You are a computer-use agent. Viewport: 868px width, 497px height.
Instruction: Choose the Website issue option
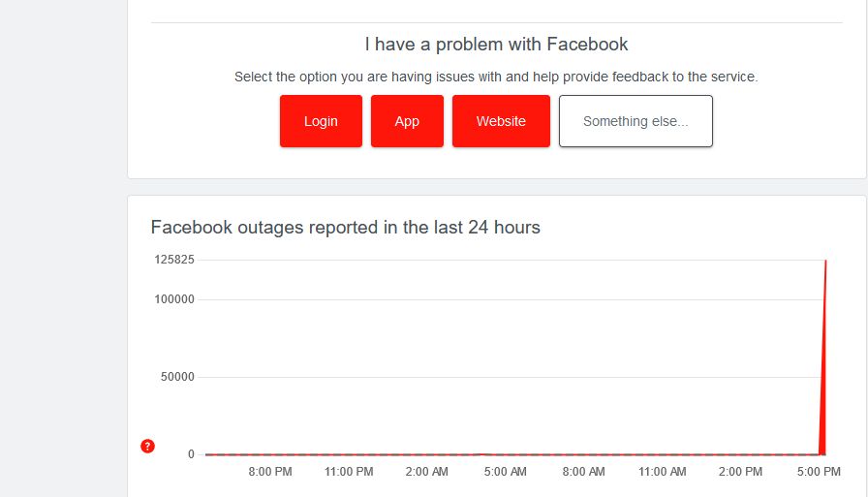501,121
